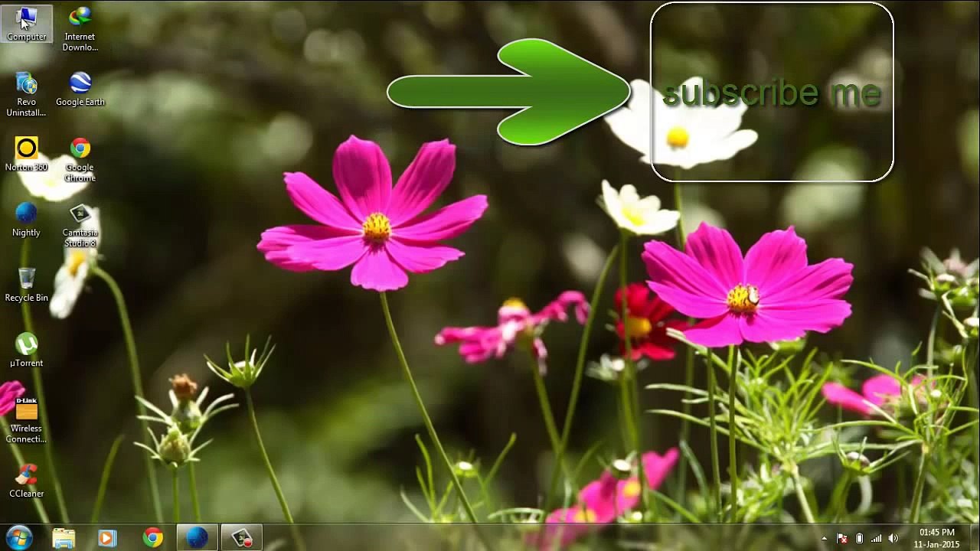Select the Google Earth desktop icon
This screenshot has height=551, width=980.
pos(80,89)
